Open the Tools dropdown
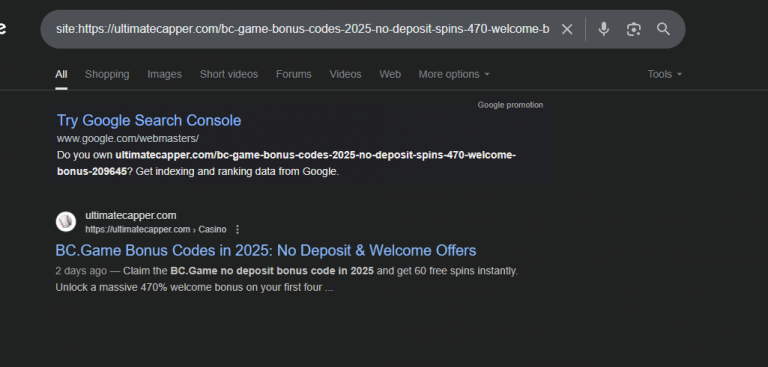The image size is (768, 367). coord(665,74)
